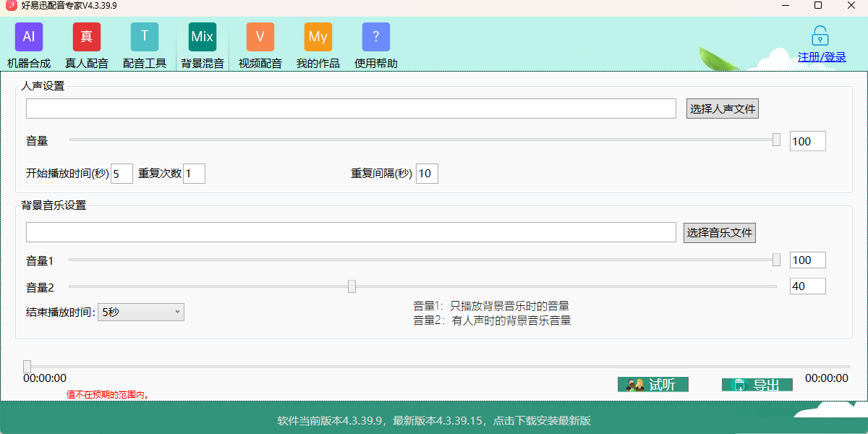Click the 音量2 slider handle

[x=352, y=286]
